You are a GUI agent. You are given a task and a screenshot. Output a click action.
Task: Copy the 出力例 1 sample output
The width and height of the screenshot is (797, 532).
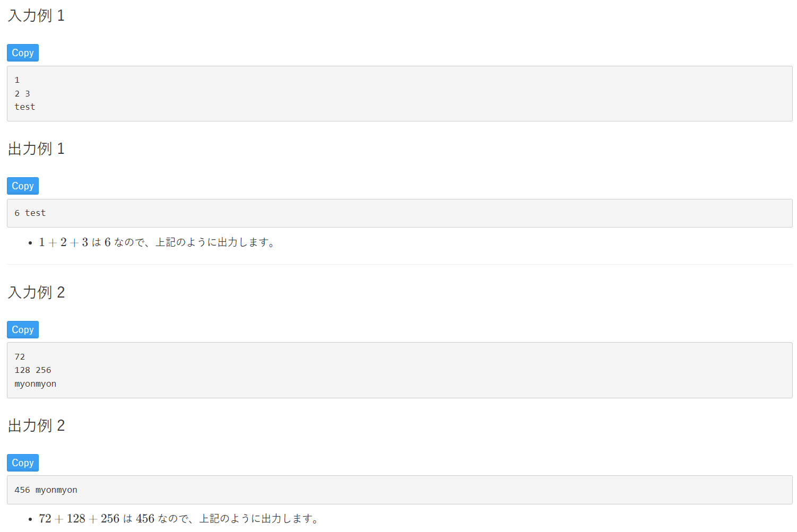(23, 186)
